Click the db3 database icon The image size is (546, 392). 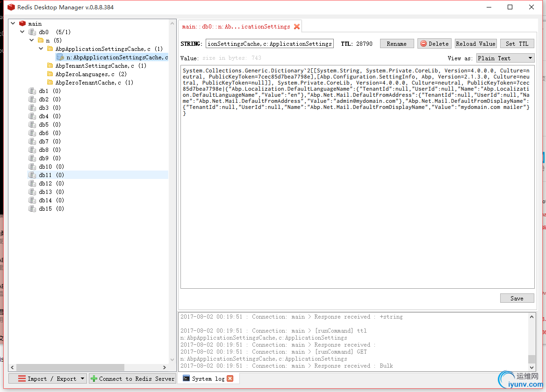pos(32,107)
